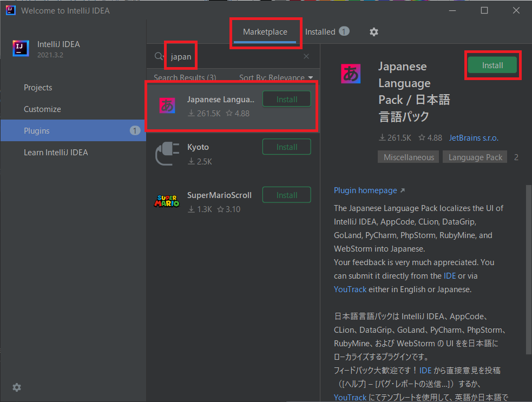Click the Installed tab count badge
Screen dimensions: 532x402
tap(344, 31)
